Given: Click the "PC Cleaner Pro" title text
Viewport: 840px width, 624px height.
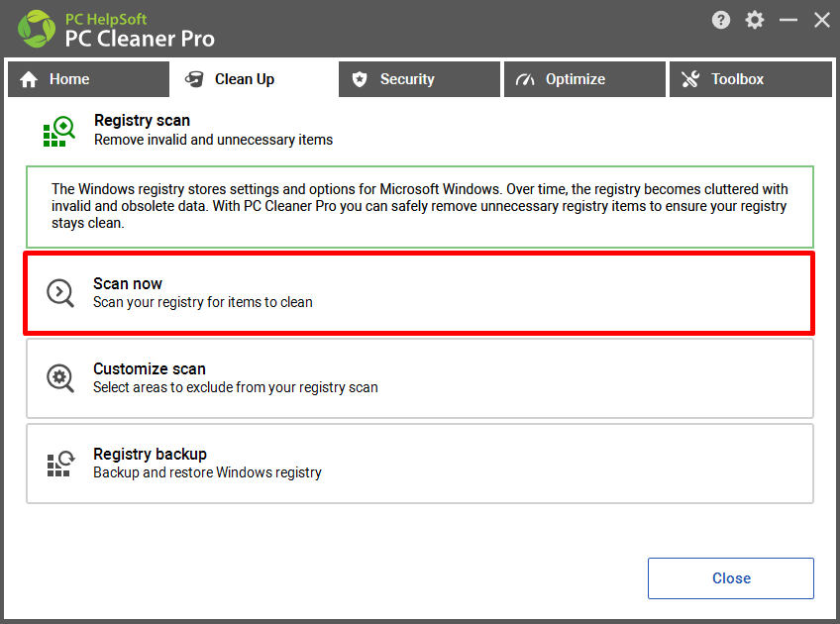Looking at the screenshot, I should click(x=140, y=39).
